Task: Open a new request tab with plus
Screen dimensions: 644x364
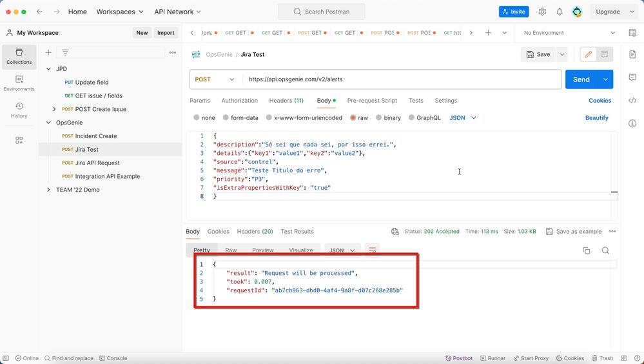Action: (489, 33)
